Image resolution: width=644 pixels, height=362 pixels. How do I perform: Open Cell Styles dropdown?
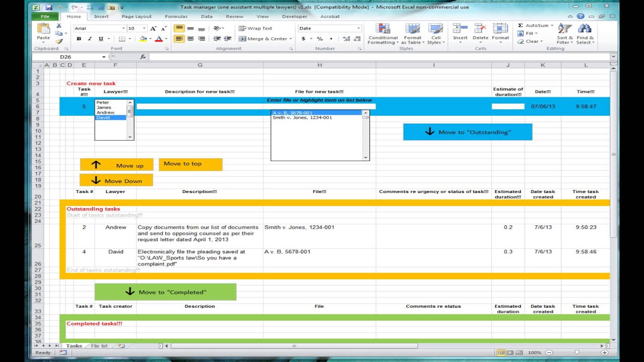(436, 34)
